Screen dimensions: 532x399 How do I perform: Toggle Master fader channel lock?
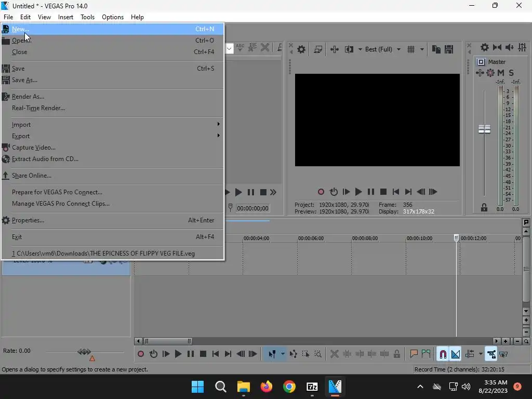484,208
